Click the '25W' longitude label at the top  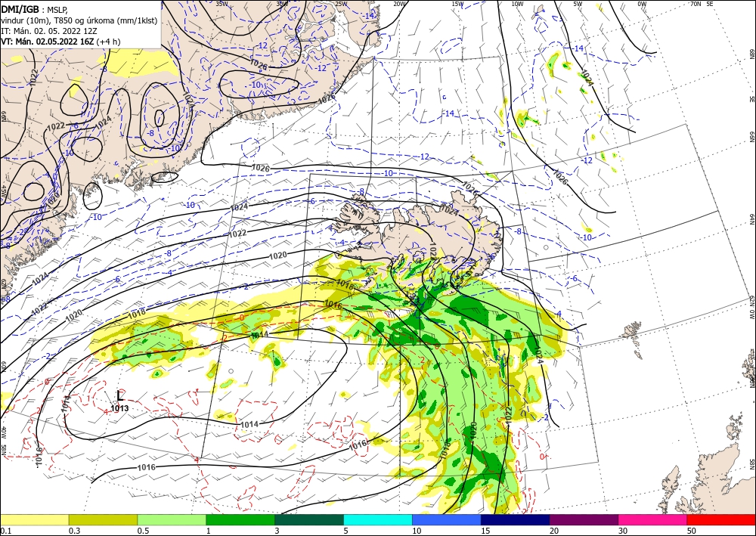[341, 4]
